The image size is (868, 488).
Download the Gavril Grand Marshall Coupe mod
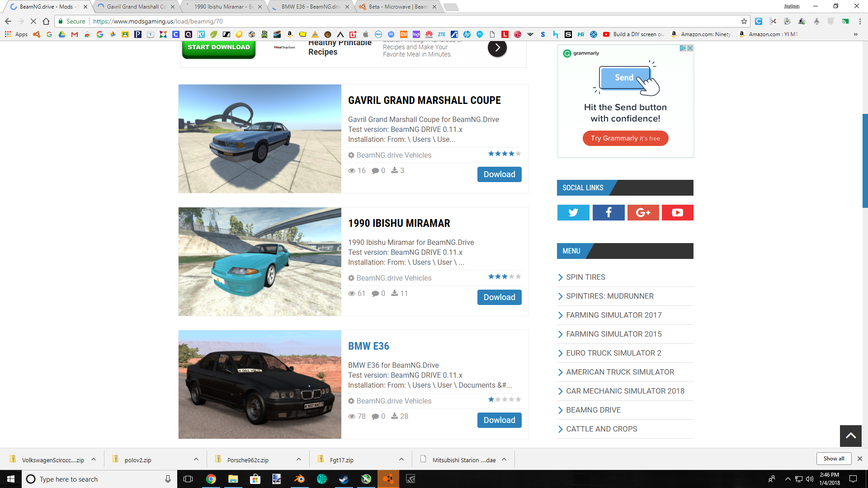[x=499, y=174]
